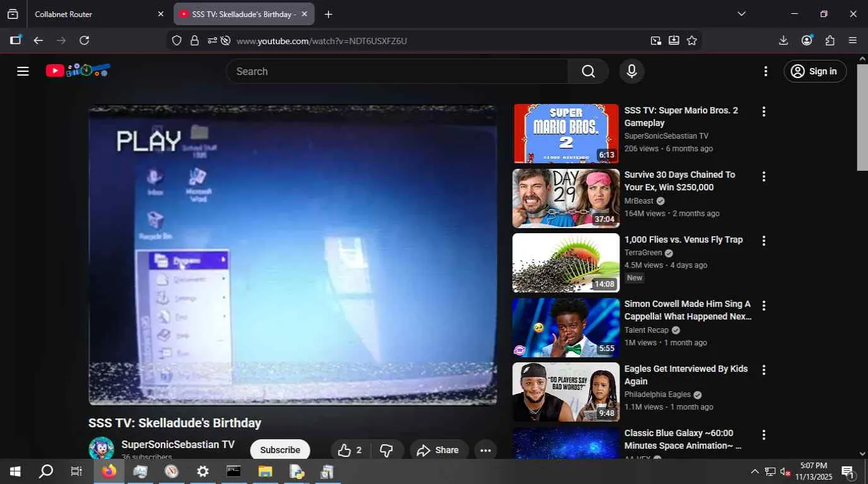The image size is (868, 484).
Task: Click the page vertical scrollbar thumb
Action: tap(862, 117)
